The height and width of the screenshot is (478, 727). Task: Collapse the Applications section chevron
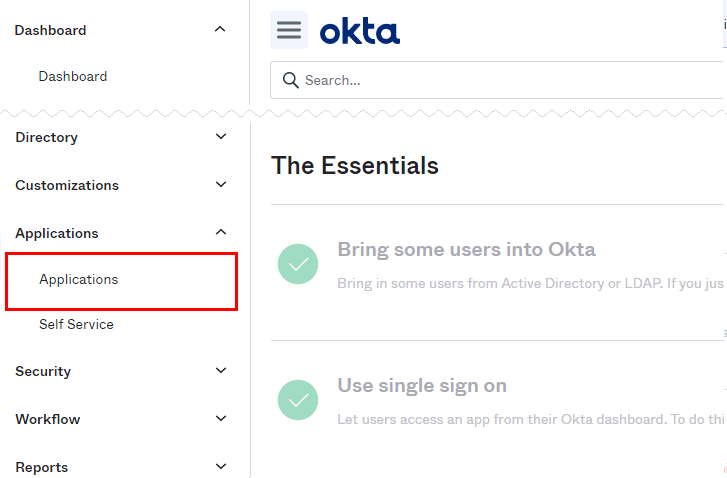(x=221, y=232)
